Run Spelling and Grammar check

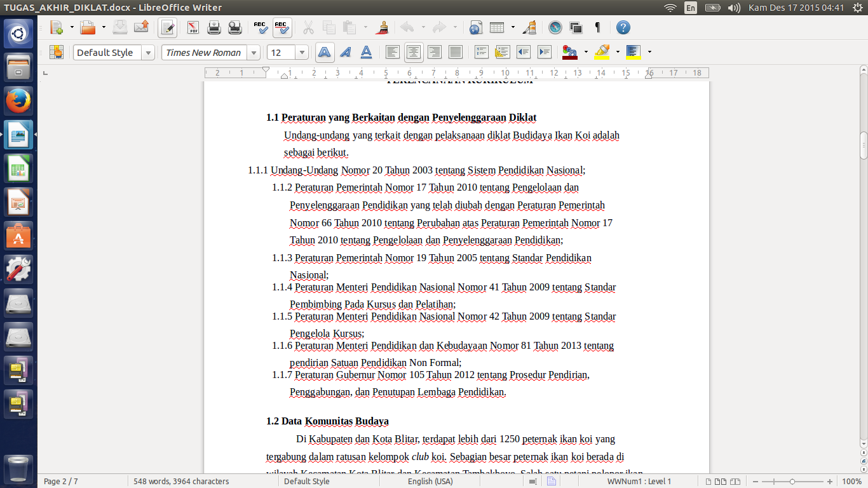pyautogui.click(x=261, y=27)
